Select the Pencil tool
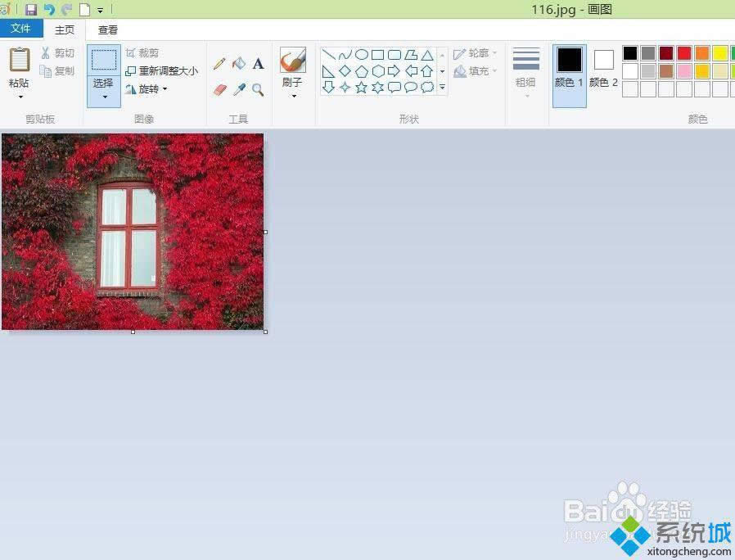Image resolution: width=735 pixels, height=560 pixels. click(219, 62)
